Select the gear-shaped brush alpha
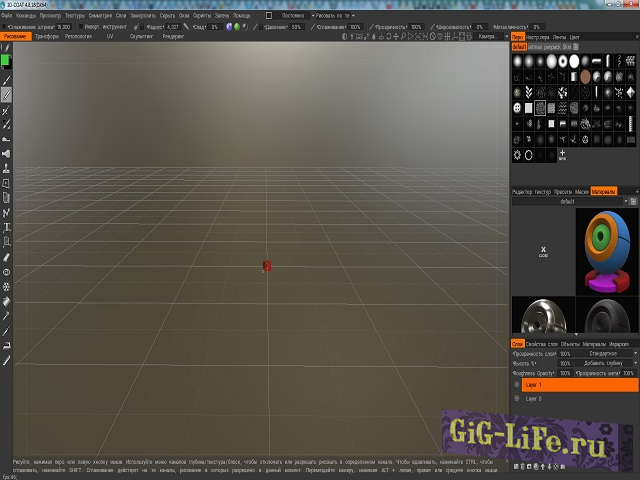 pos(518,155)
